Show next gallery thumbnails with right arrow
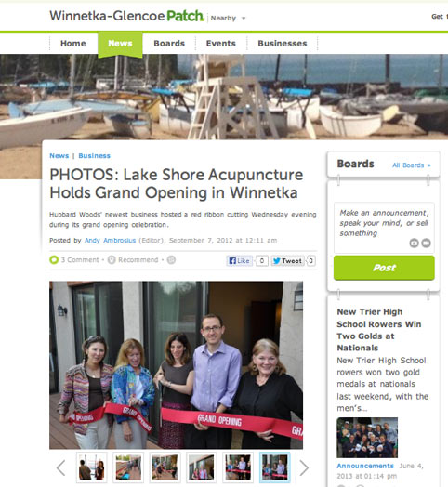Screen dimensions: 448x487 point(304,467)
